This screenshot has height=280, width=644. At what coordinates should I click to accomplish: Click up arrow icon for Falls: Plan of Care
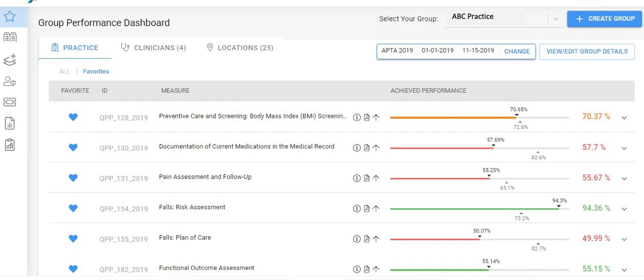click(376, 239)
